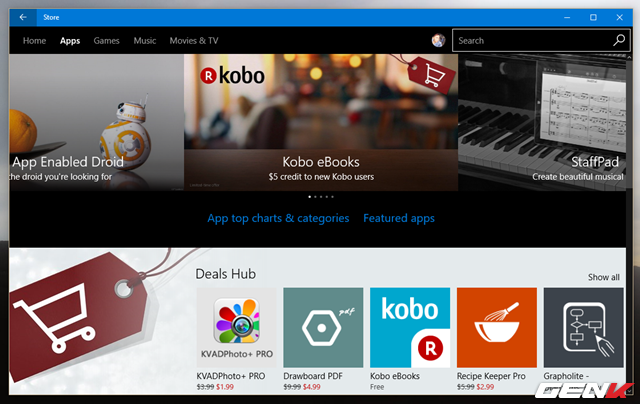The image size is (640, 404).
Task: Click the Drawboard PDF title text
Action: [x=313, y=376]
